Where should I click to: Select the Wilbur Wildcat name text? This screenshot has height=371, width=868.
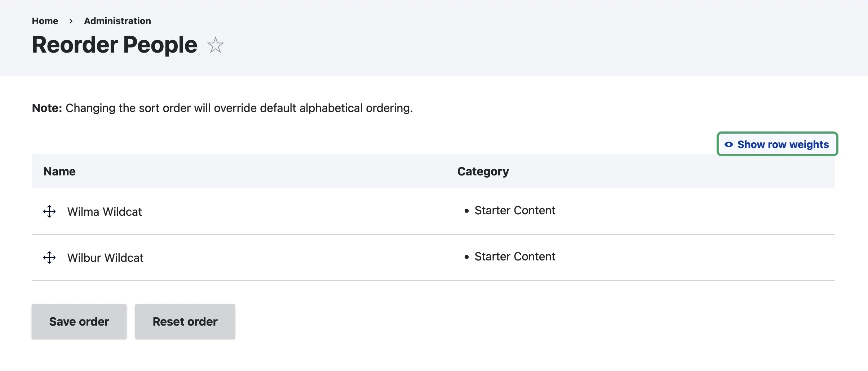pos(105,258)
